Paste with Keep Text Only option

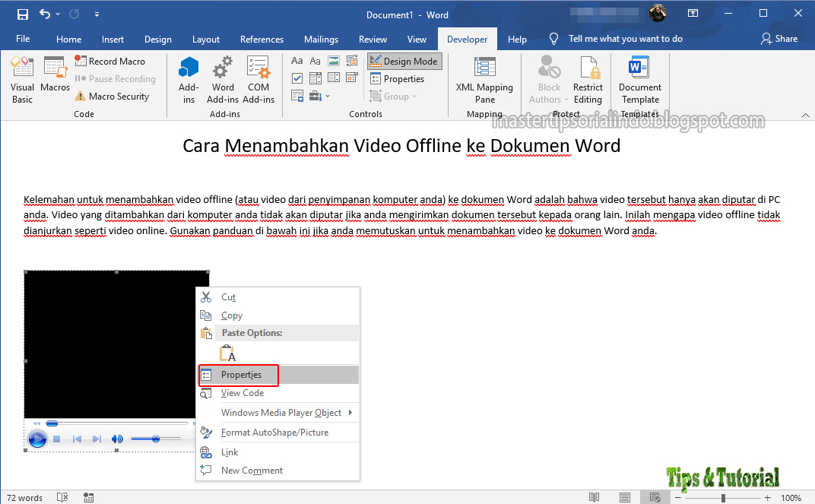pyautogui.click(x=227, y=353)
